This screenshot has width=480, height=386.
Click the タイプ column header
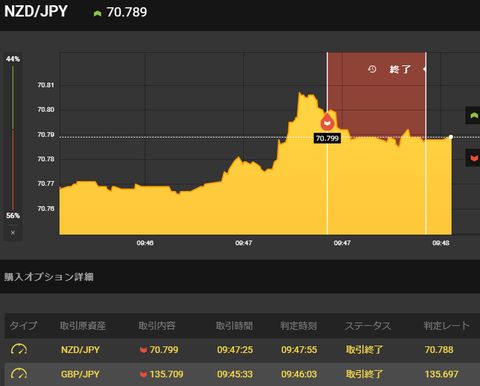pyautogui.click(x=23, y=325)
